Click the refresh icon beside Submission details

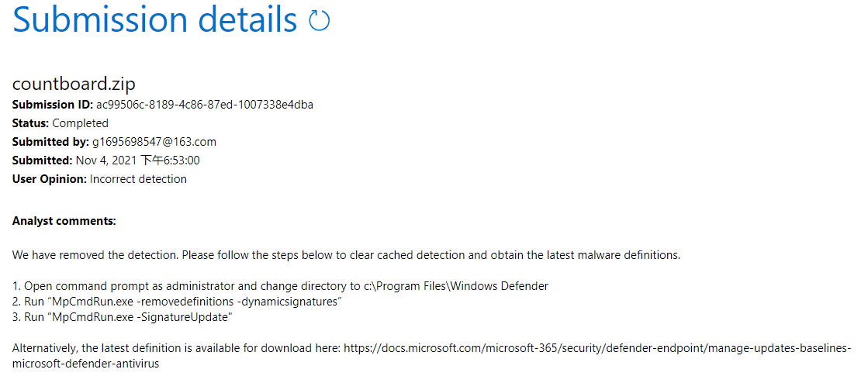point(320,22)
